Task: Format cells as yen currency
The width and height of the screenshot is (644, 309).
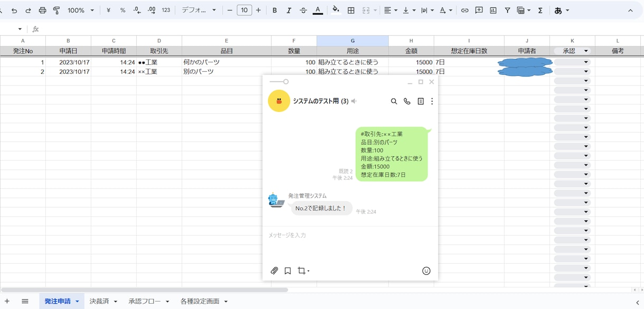Action: [x=108, y=11]
